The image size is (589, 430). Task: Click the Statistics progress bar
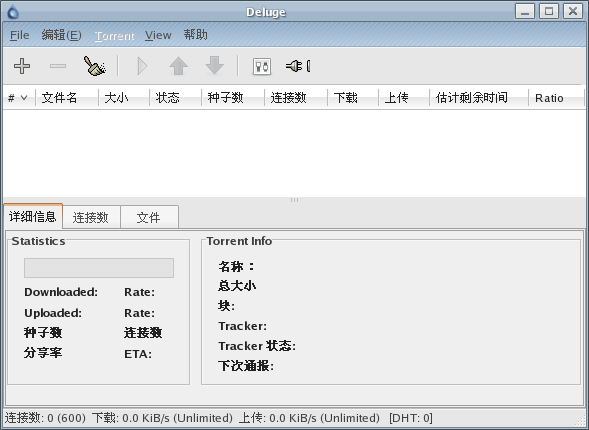coord(99,268)
